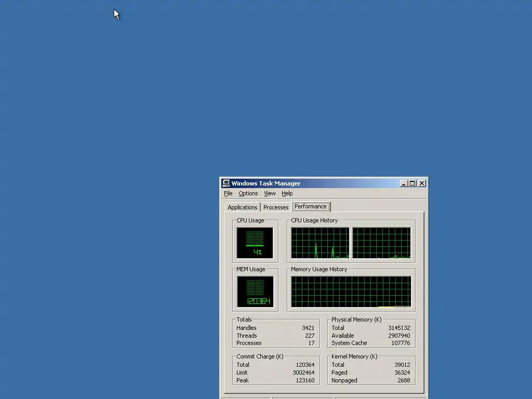Click the Processes count 17

(x=311, y=343)
